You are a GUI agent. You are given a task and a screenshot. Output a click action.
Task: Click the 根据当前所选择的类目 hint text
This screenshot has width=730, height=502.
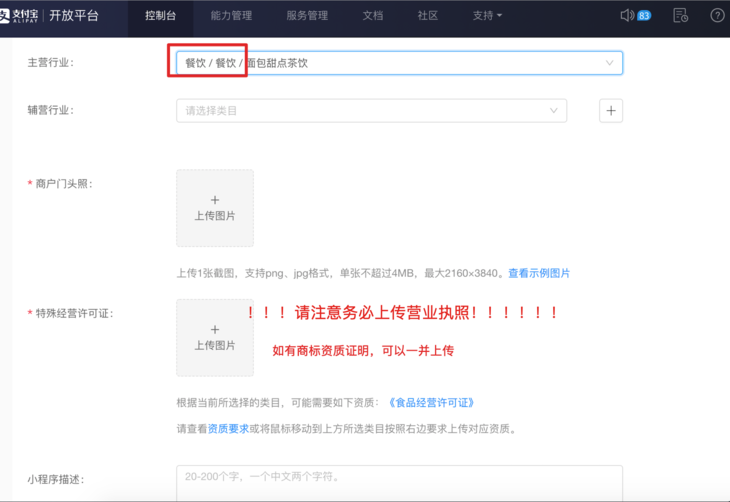pyautogui.click(x=278, y=402)
